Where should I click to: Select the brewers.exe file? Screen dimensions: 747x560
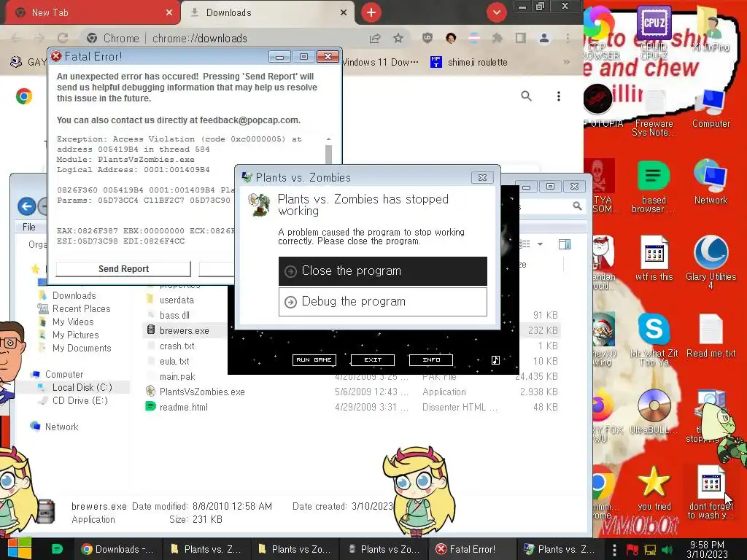pyautogui.click(x=185, y=330)
